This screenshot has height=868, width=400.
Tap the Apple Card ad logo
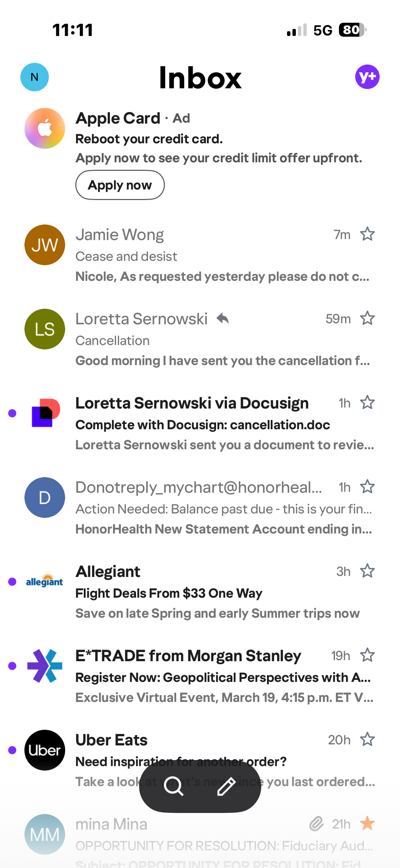[45, 128]
